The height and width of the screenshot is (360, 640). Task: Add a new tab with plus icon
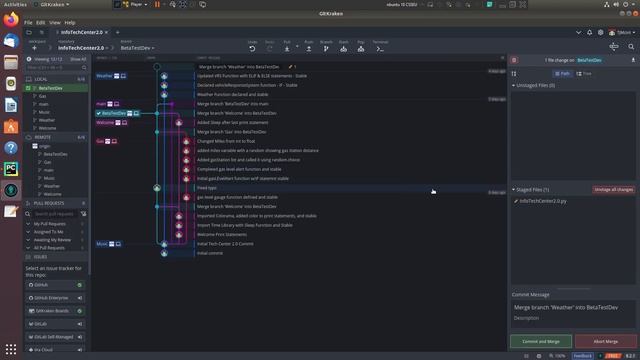[x=118, y=32]
